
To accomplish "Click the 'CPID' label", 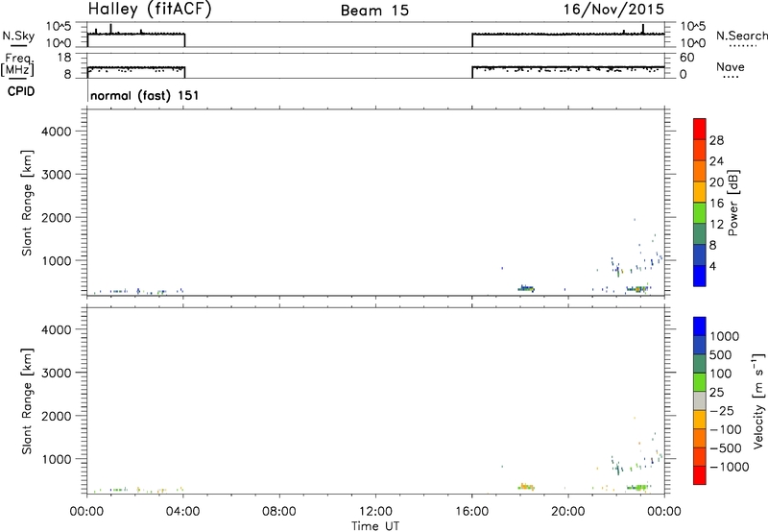I will [21, 91].
